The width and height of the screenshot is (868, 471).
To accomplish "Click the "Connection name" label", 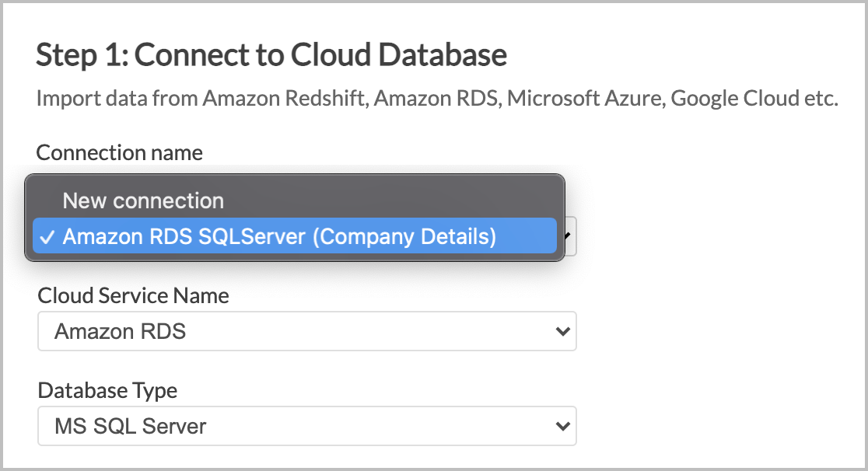I will click(x=119, y=152).
